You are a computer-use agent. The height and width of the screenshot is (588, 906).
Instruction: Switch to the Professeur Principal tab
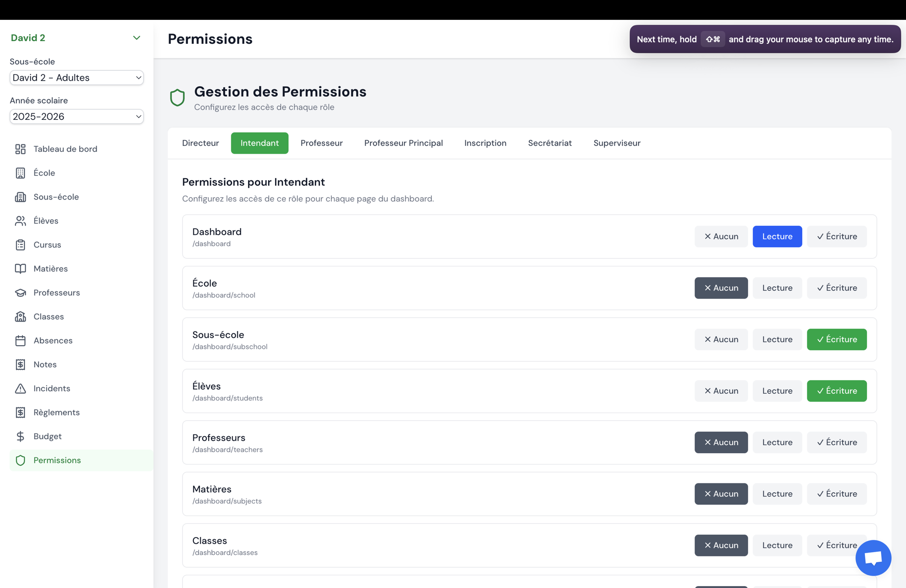[403, 143]
